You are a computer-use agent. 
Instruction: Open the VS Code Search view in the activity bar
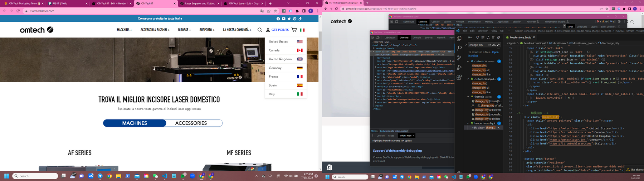[459, 48]
